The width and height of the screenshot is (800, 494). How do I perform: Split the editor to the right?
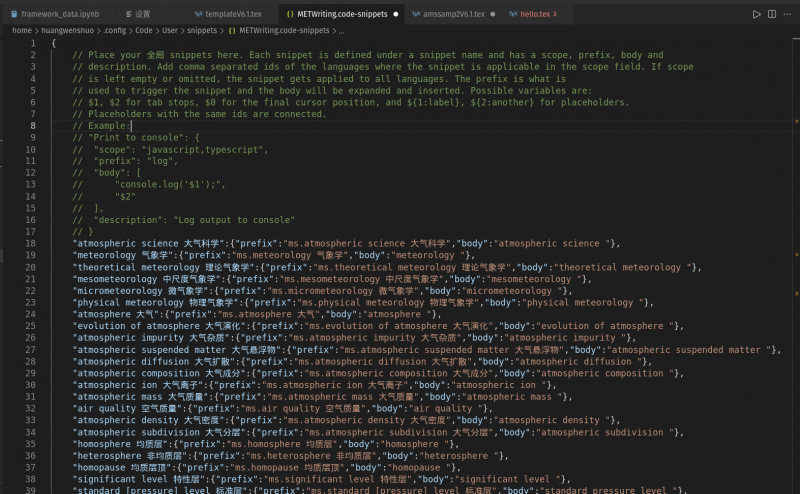[773, 14]
